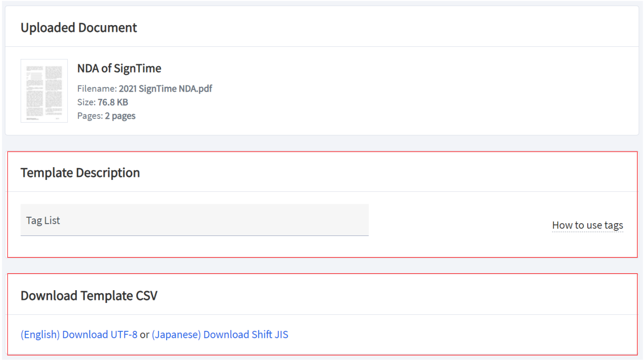Click the right end of the Tag List field

tap(355, 220)
